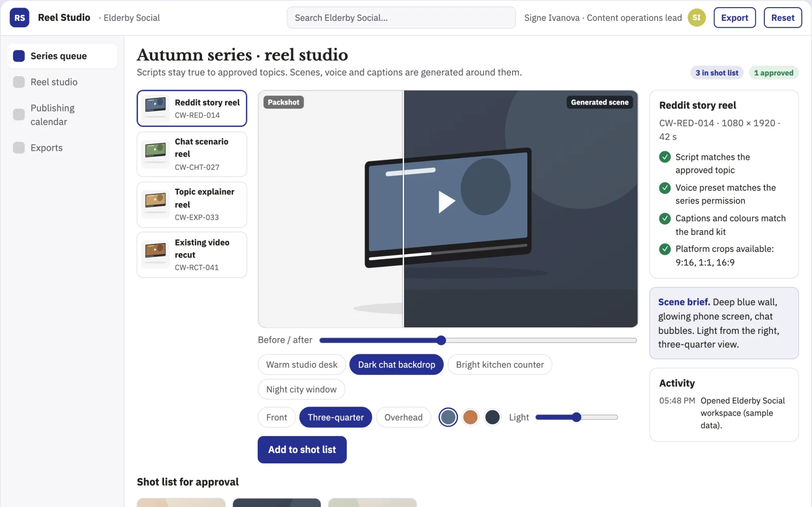The image size is (812, 507).
Task: Click the Packshot label on preview
Action: (283, 102)
